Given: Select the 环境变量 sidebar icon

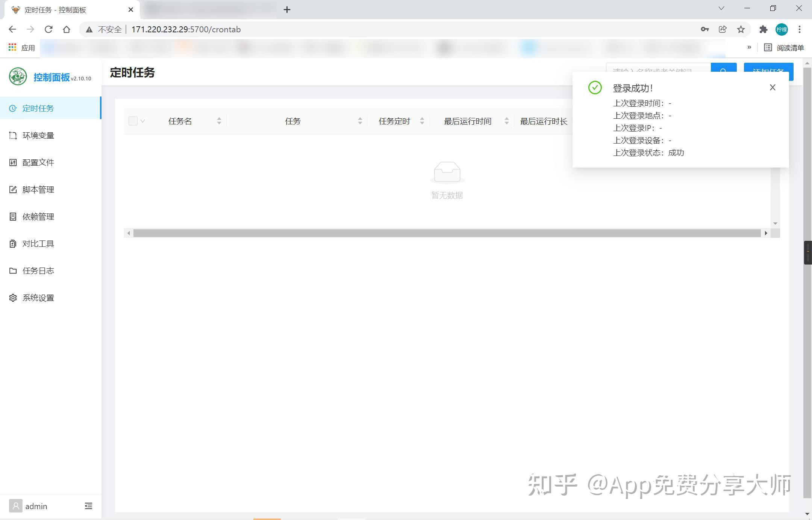Looking at the screenshot, I should coord(14,135).
